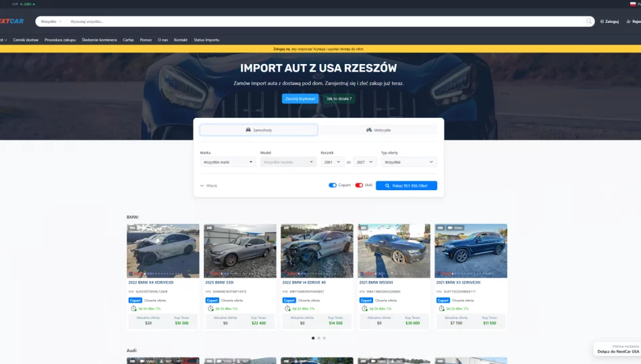Open Kontakt menu item
This screenshot has width=641, height=364.
pos(180,40)
